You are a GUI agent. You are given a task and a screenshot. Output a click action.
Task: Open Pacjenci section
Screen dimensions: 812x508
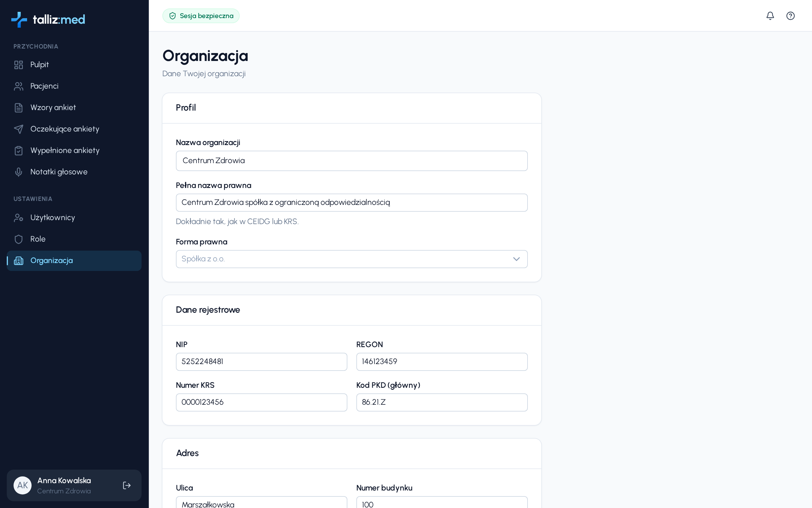pos(74,86)
